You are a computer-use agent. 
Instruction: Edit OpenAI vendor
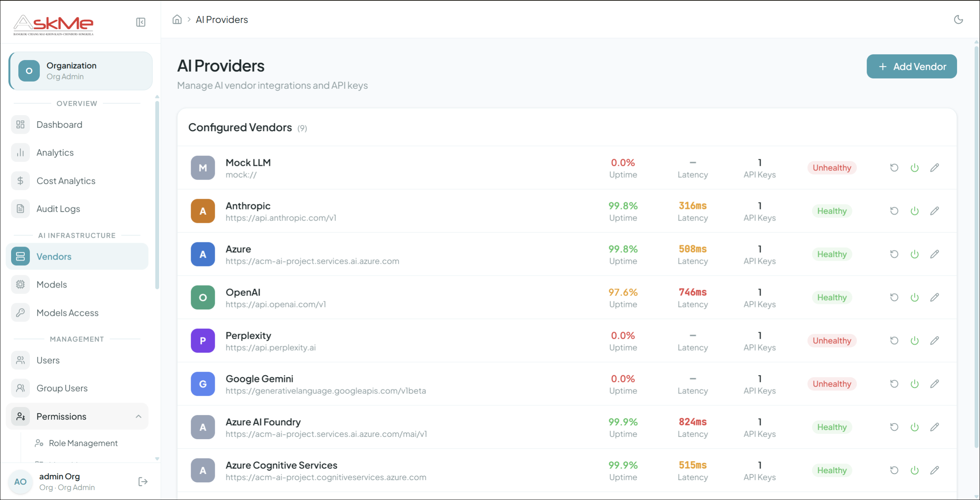pos(934,297)
